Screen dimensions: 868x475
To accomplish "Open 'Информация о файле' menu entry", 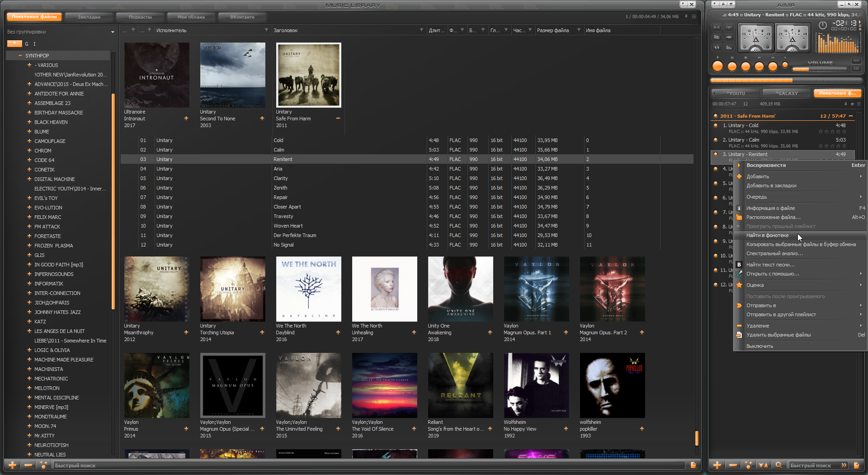I will pyautogui.click(x=800, y=208).
